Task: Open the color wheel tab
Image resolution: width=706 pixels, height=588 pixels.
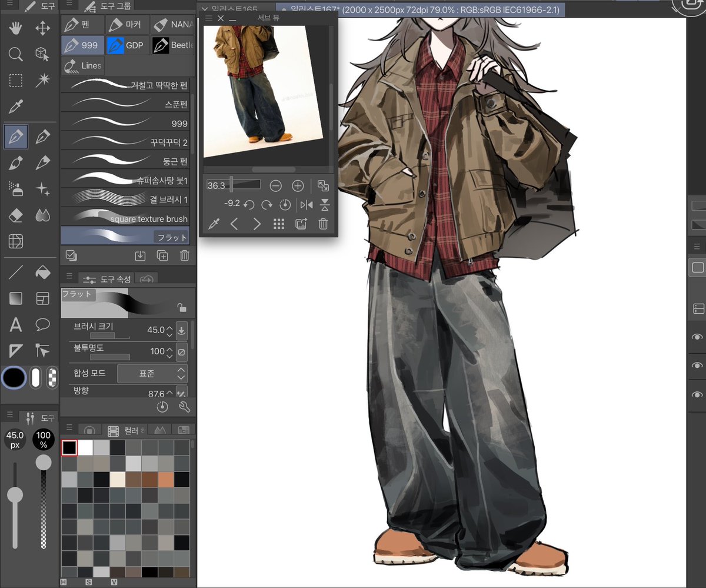Action: pyautogui.click(x=89, y=431)
